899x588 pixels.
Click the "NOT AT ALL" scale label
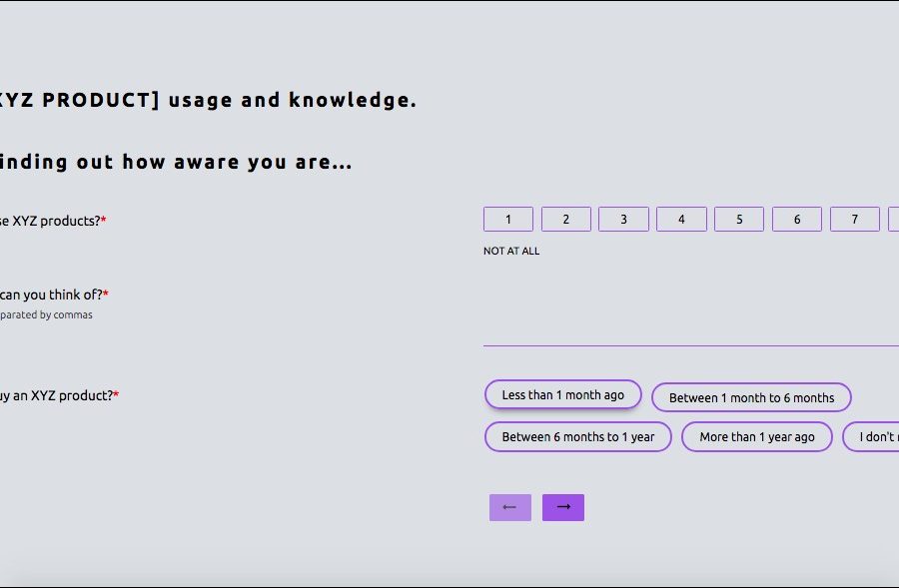coord(511,252)
